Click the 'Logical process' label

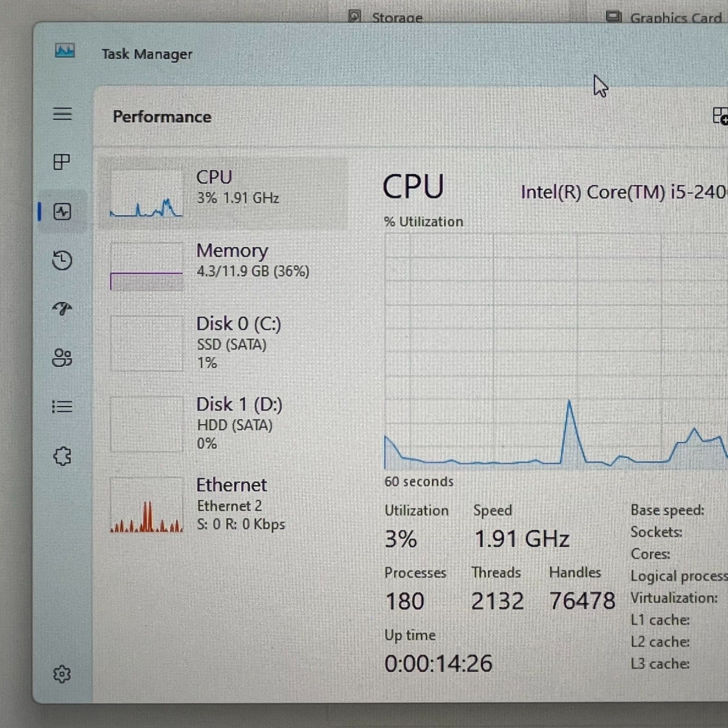click(679, 576)
